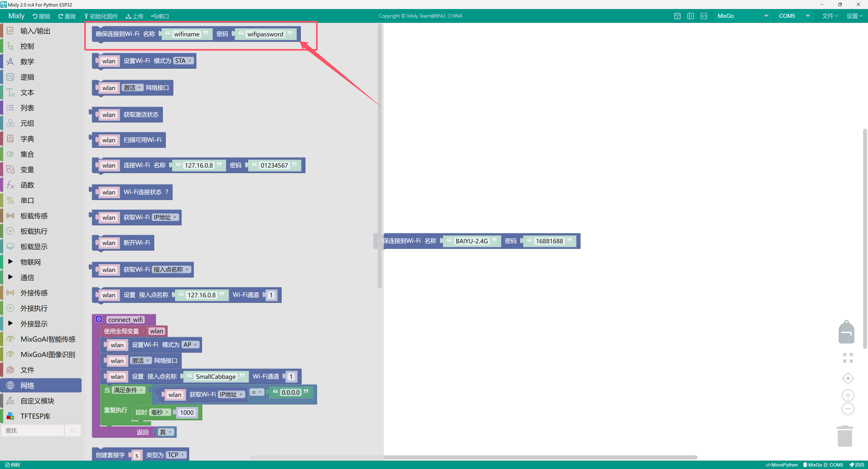Open the TFTESP库 category
Viewport: 868px width, 469px height.
point(41,416)
